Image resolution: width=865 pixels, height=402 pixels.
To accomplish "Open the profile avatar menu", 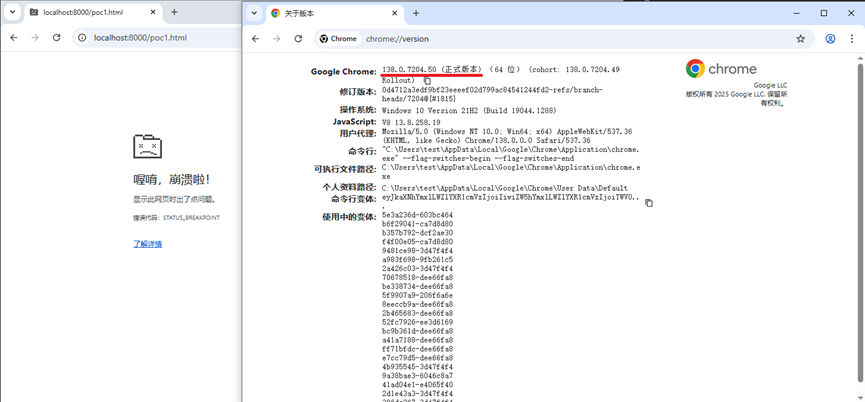I will [x=830, y=39].
